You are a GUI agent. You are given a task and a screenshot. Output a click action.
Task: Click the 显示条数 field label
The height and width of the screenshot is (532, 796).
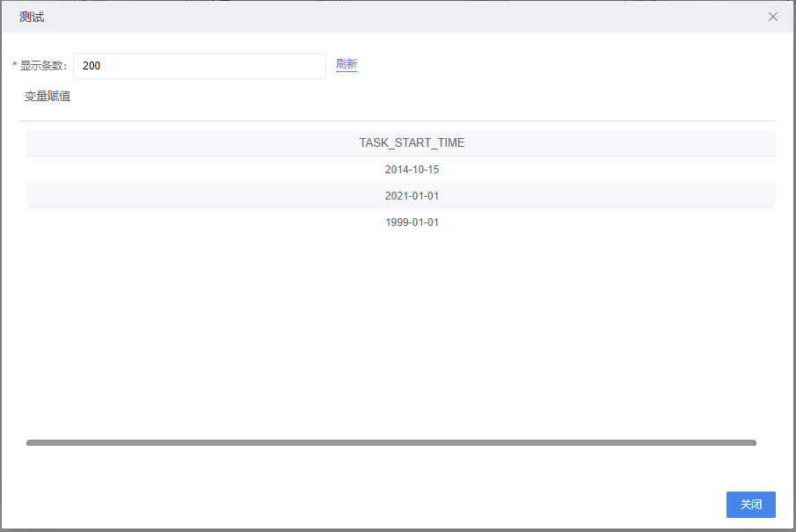(43, 65)
